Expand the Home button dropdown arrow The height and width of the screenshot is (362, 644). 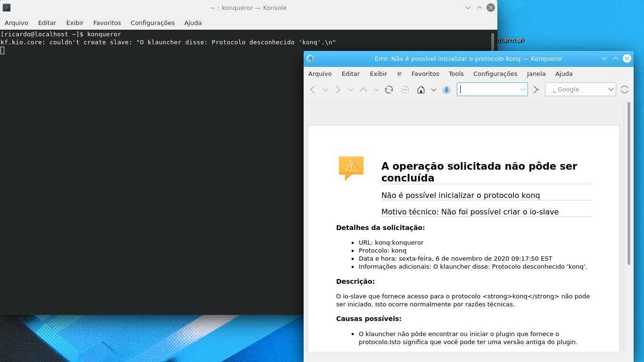434,90
